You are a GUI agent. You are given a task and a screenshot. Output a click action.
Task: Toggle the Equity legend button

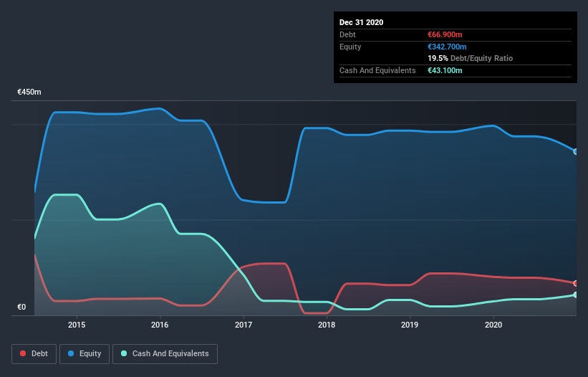85,354
